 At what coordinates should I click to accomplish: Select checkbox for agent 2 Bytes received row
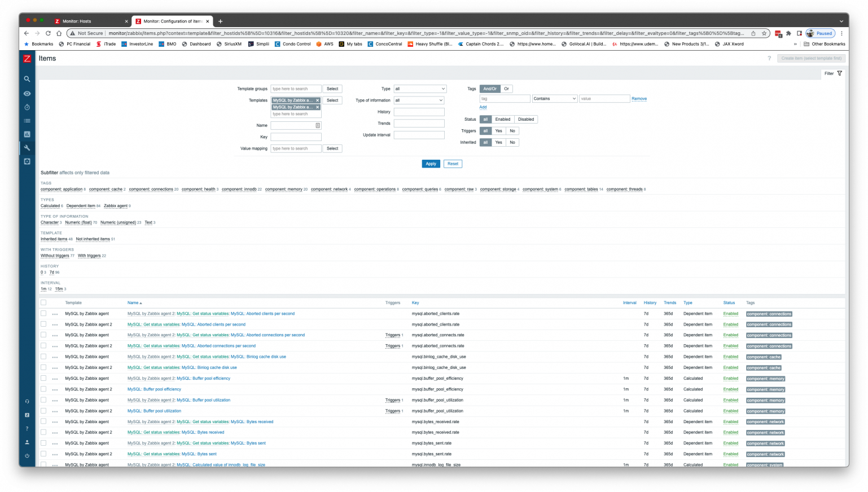click(43, 432)
